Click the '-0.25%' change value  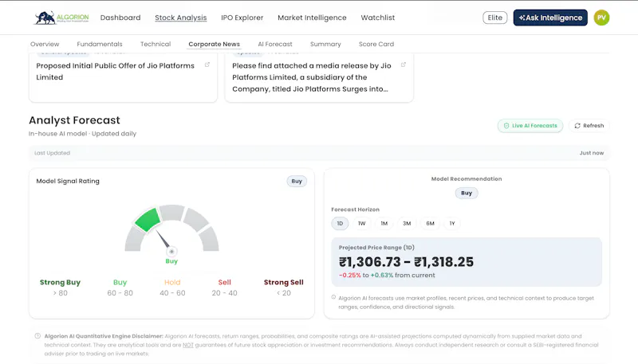tap(350, 275)
